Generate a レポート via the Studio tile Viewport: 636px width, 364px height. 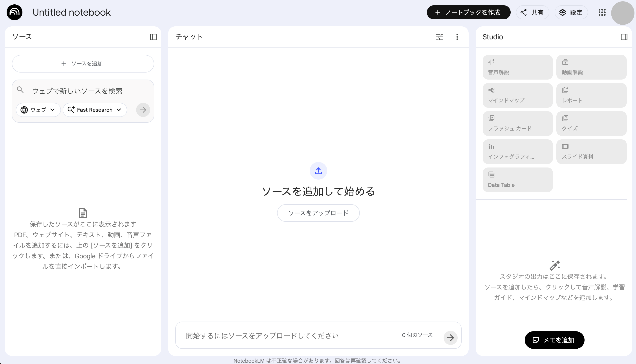(x=591, y=95)
